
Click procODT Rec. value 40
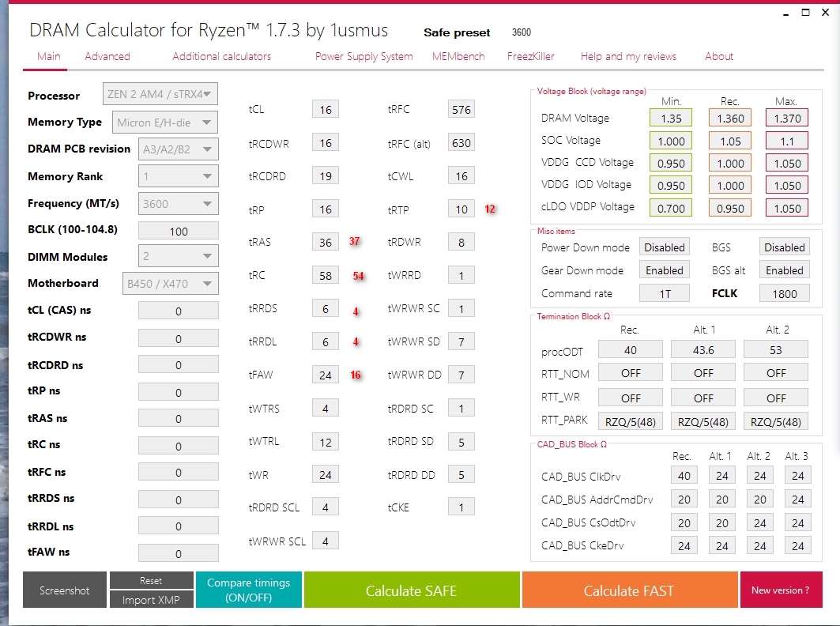631,349
